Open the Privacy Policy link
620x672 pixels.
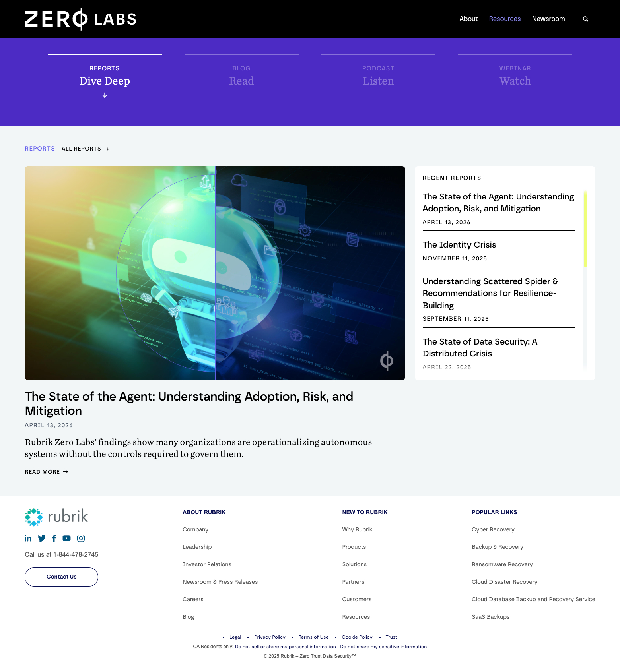click(x=270, y=637)
